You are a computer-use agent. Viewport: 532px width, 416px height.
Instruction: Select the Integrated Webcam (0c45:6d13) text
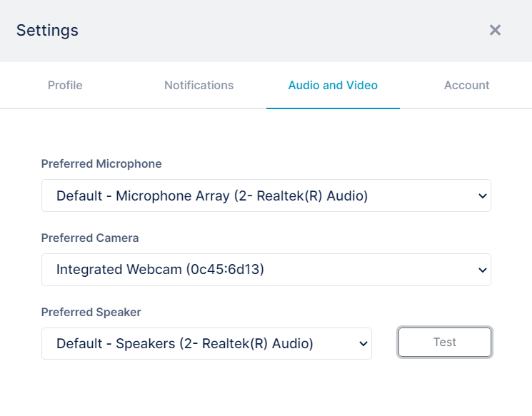tap(160, 269)
